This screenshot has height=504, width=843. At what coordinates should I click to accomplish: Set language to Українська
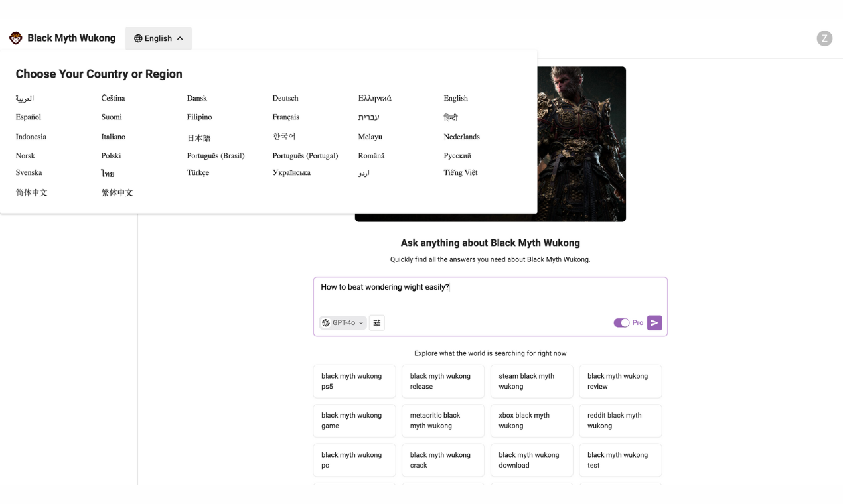tap(291, 172)
